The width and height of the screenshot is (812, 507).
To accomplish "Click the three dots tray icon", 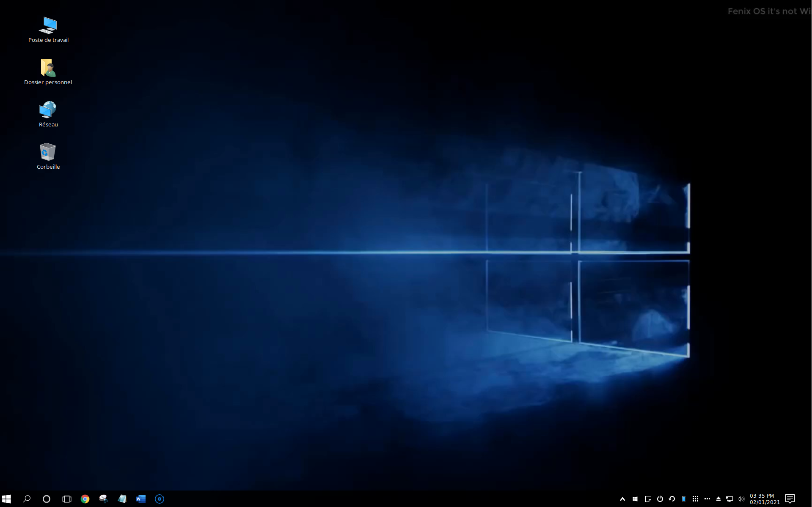I will click(707, 499).
